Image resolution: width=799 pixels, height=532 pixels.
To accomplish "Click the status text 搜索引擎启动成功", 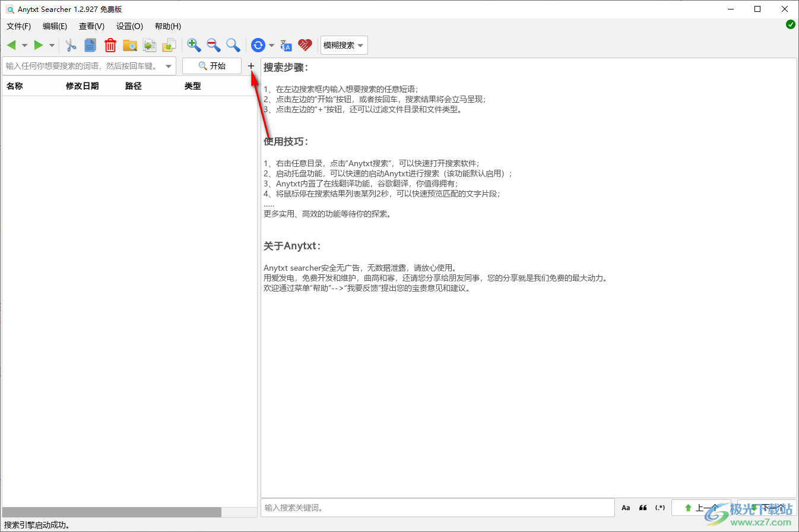I will 37,525.
